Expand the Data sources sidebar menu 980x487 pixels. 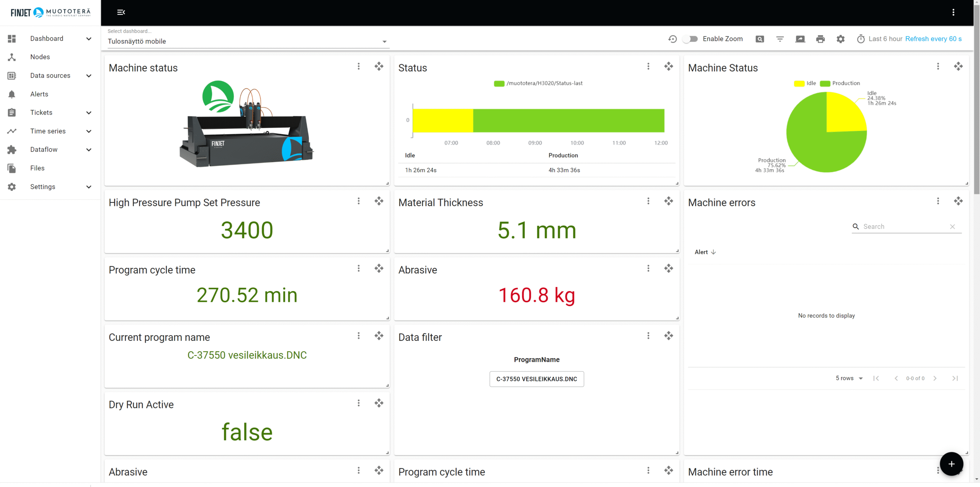(x=50, y=76)
